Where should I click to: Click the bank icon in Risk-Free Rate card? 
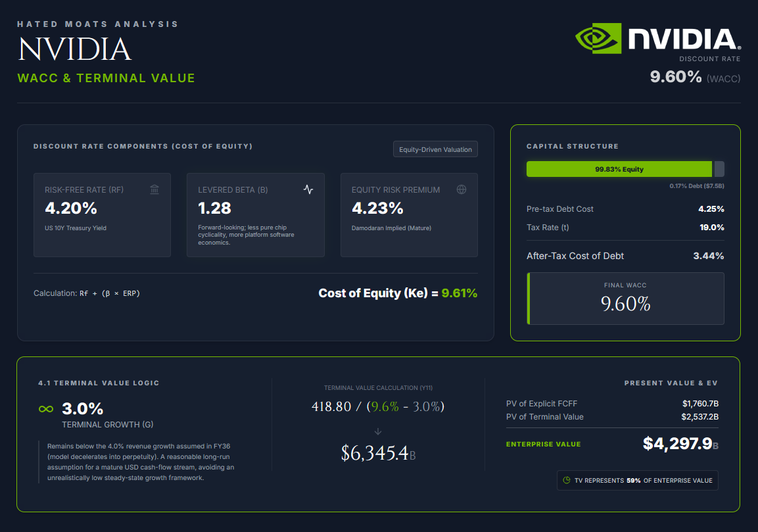pos(154,189)
